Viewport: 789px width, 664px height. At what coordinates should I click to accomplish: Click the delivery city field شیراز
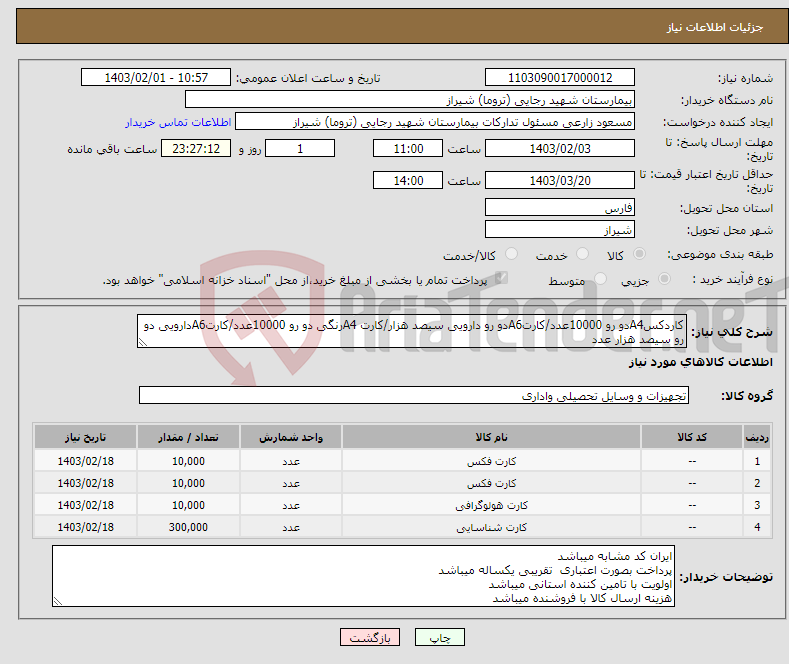560,229
